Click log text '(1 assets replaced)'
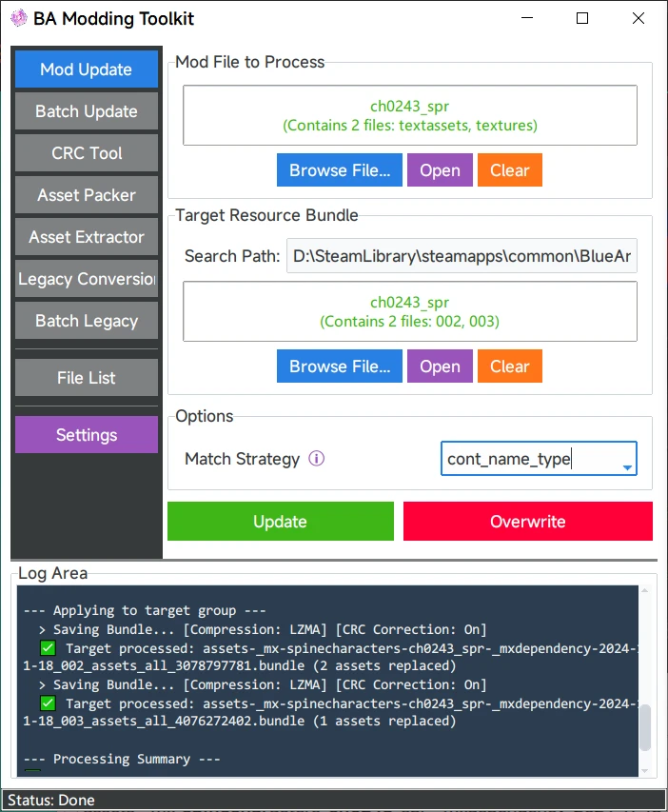 [x=384, y=721]
